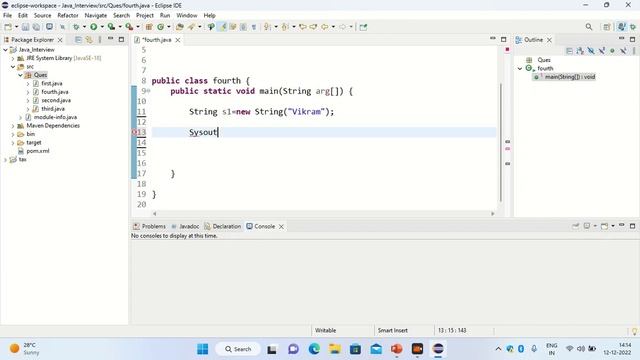This screenshot has width=640, height=360.
Task: Select second.java in Package Explorer
Action: [x=56, y=100]
